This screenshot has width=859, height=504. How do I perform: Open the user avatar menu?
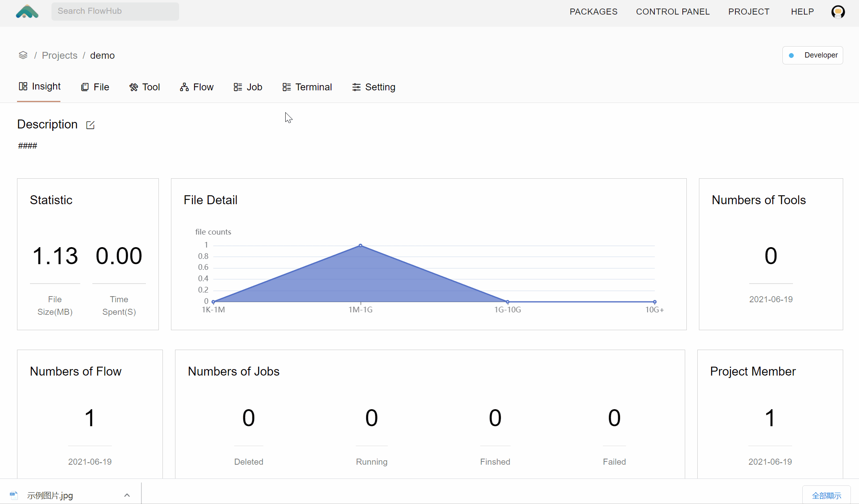click(x=838, y=12)
